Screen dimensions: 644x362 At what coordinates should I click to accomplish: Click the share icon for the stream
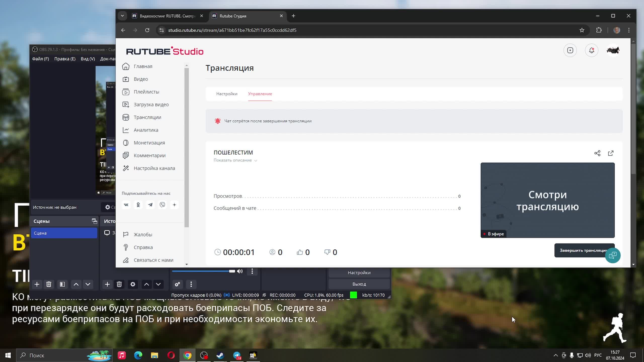click(597, 153)
